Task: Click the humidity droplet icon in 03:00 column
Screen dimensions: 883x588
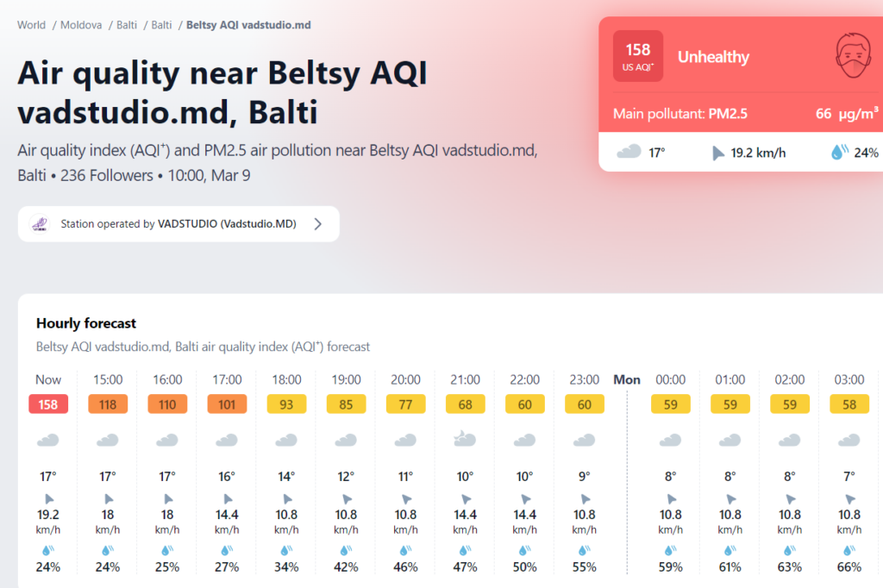Action: click(849, 550)
